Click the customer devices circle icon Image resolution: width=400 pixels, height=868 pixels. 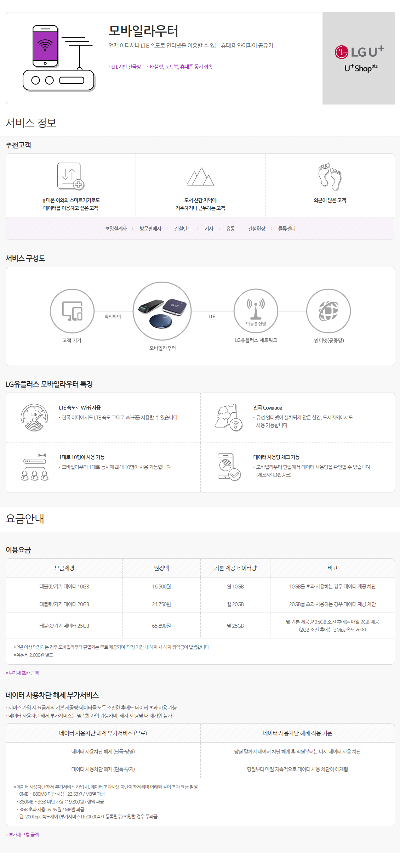pyautogui.click(x=72, y=311)
